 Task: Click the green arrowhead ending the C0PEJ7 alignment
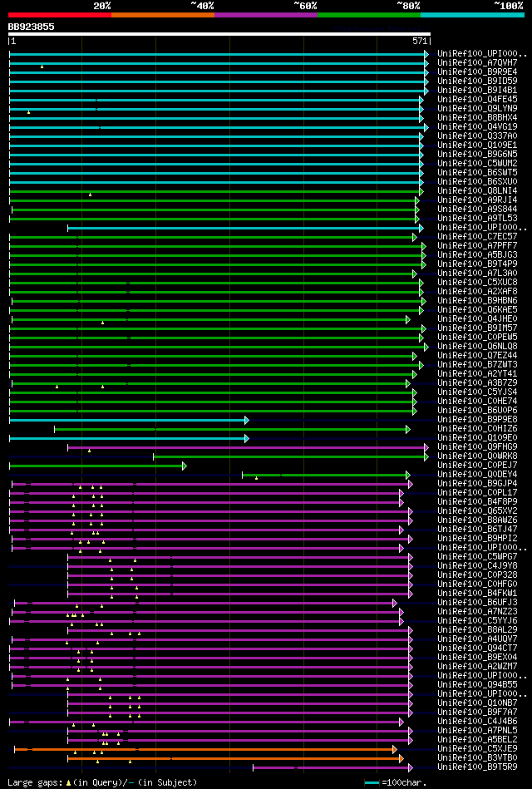pos(185,466)
